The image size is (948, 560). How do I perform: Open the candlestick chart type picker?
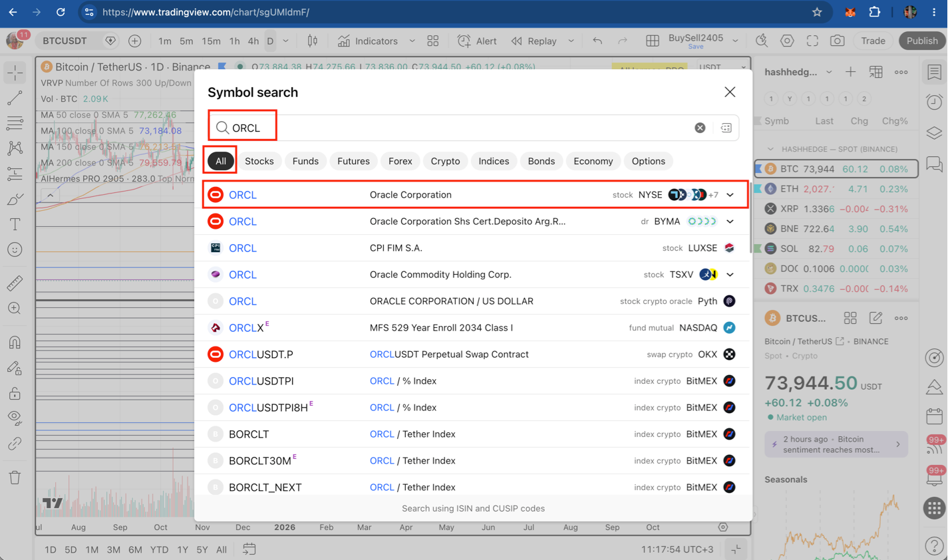pos(312,41)
